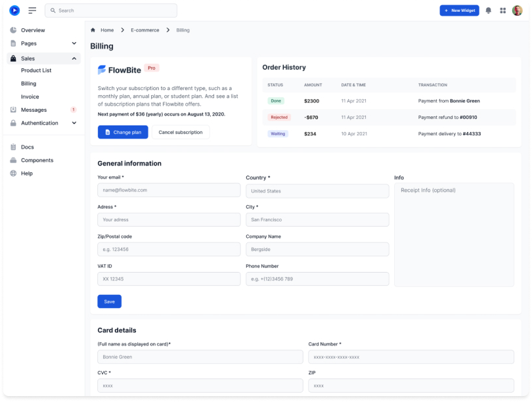The image size is (532, 402).
Task: Click the Change plan button
Action: point(123,132)
